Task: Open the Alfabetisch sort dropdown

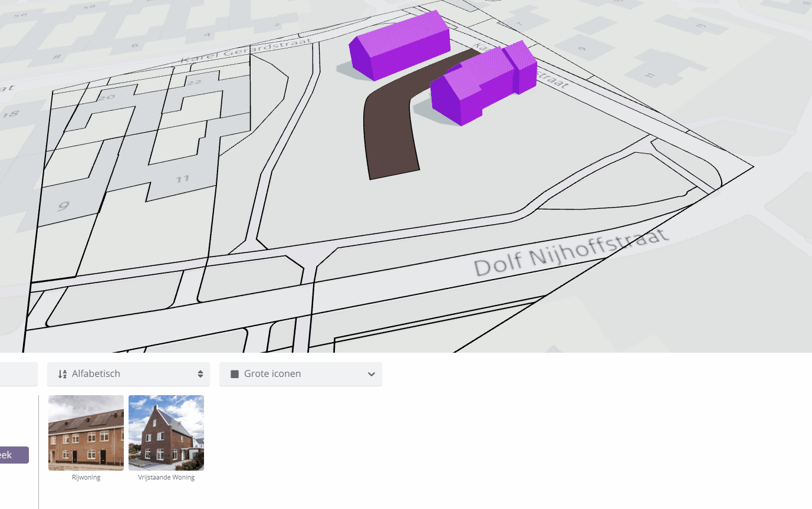Action: (x=128, y=374)
